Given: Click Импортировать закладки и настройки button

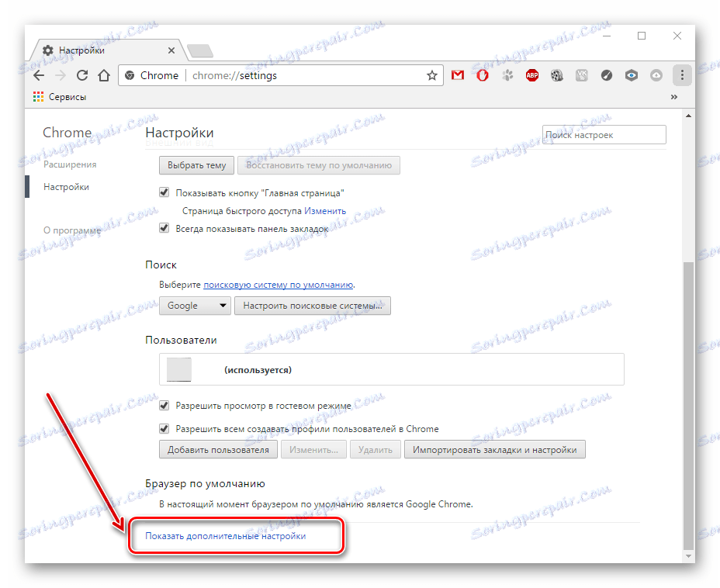Looking at the screenshot, I should [494, 449].
